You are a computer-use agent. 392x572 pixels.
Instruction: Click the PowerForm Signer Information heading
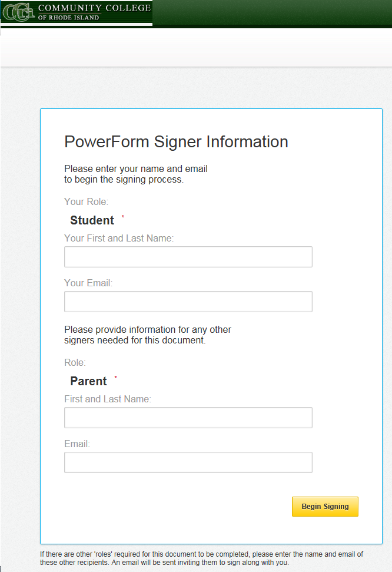176,142
